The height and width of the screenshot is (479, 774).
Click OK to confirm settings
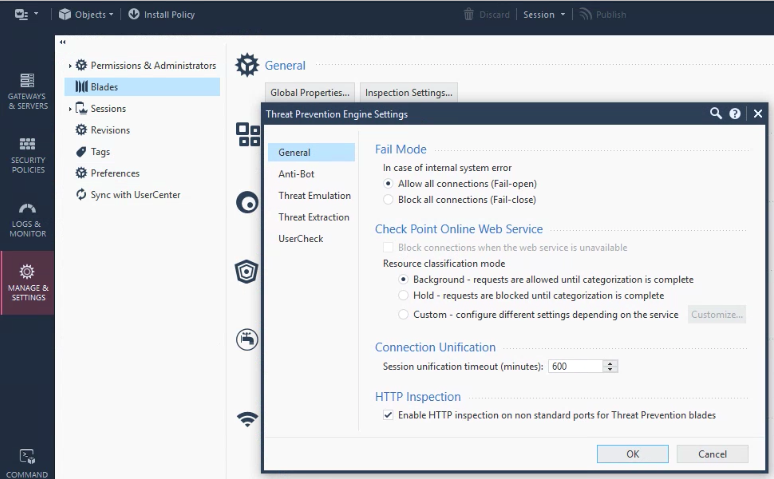(x=633, y=454)
